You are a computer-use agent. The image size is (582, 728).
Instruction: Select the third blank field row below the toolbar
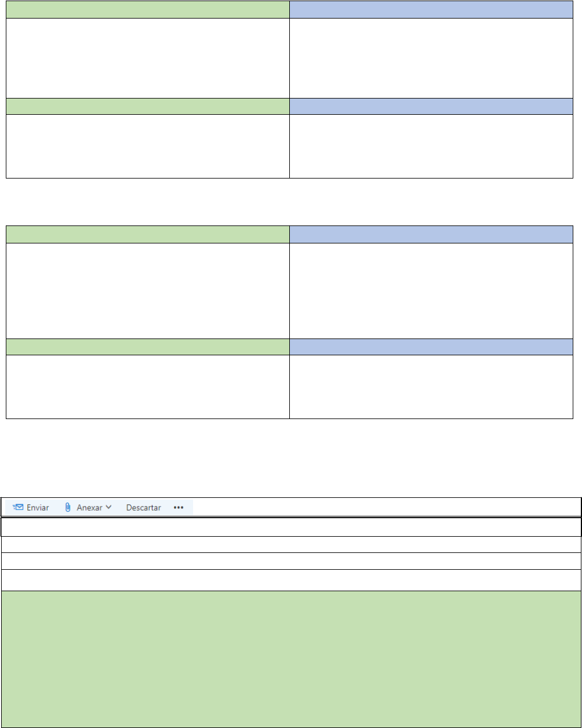[x=291, y=561]
